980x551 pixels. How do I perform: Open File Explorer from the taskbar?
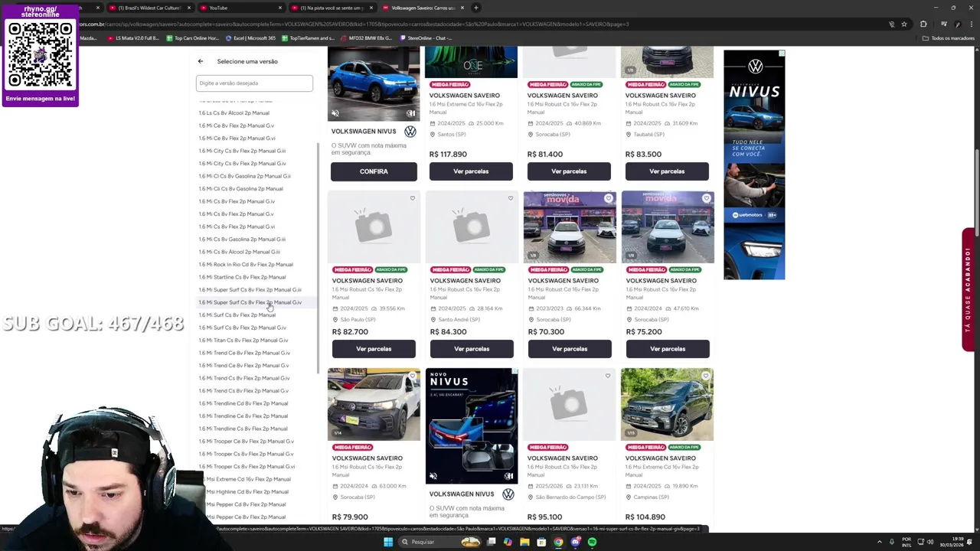pos(524,542)
